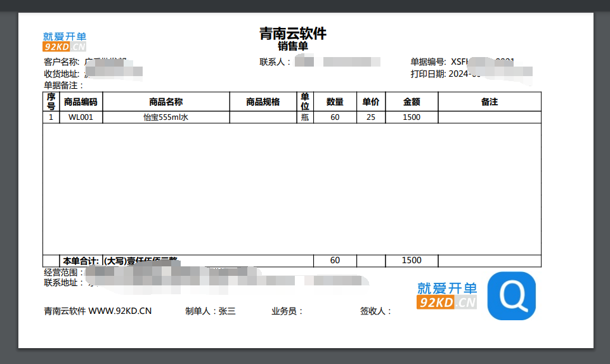
Task: Click quantity 60 in the WL001 row
Action: pyautogui.click(x=335, y=117)
